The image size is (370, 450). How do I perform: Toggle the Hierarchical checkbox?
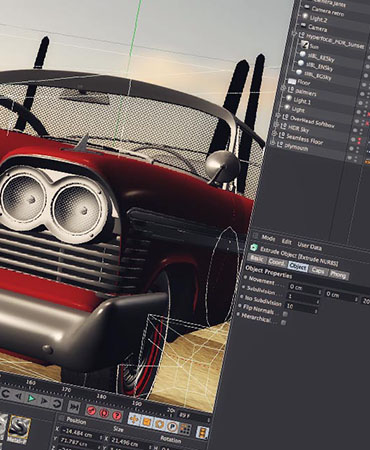click(283, 323)
